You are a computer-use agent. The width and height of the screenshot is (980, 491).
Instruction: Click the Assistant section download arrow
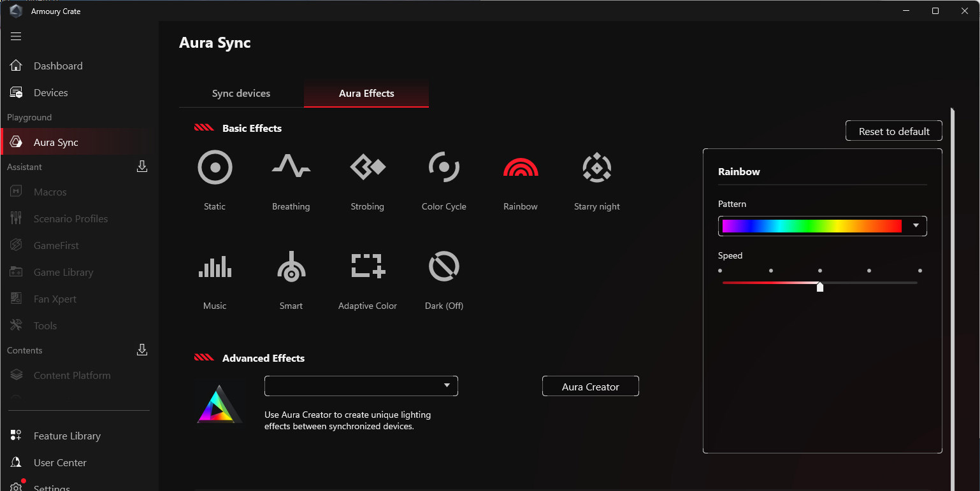tap(142, 167)
